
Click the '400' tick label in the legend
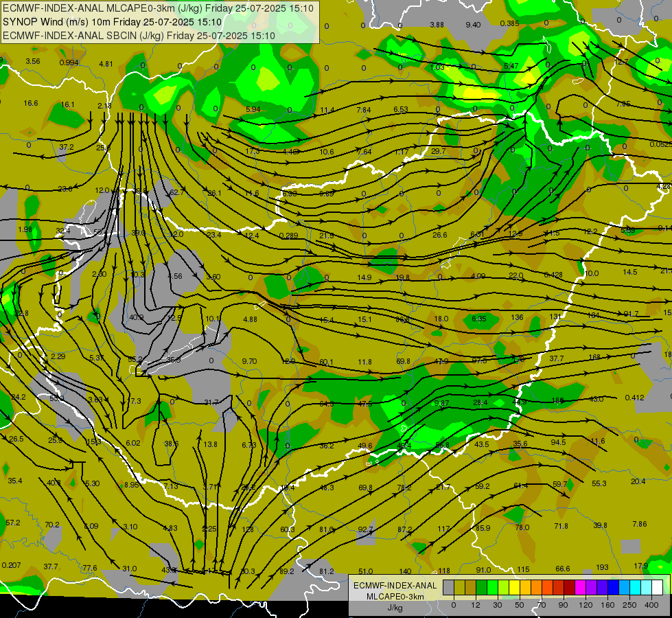click(x=651, y=605)
